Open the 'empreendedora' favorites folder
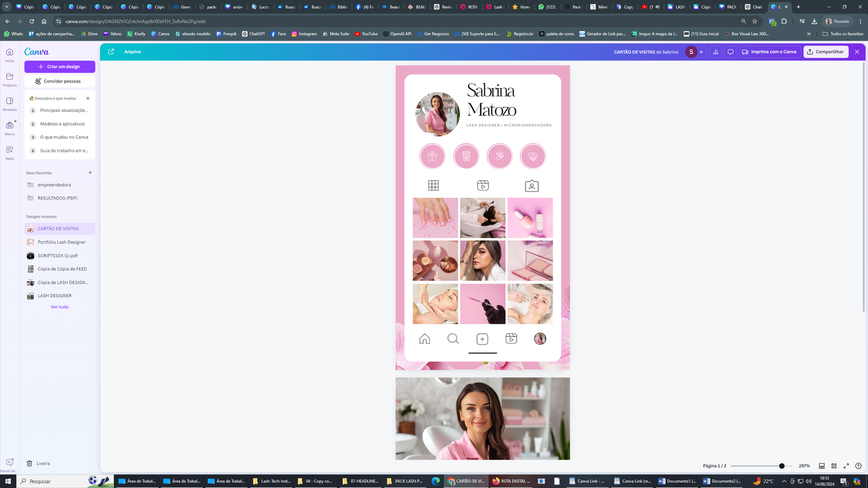Screen dimensions: 868x488 click(x=60, y=185)
